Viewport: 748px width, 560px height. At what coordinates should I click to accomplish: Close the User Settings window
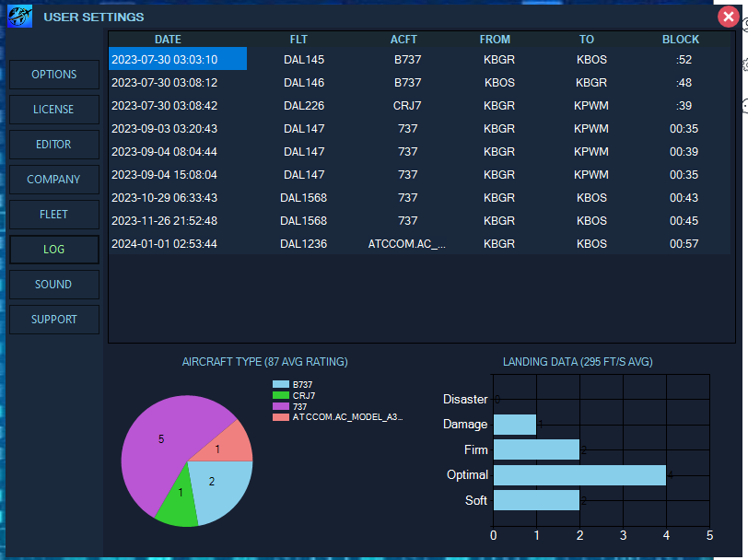coord(728,17)
